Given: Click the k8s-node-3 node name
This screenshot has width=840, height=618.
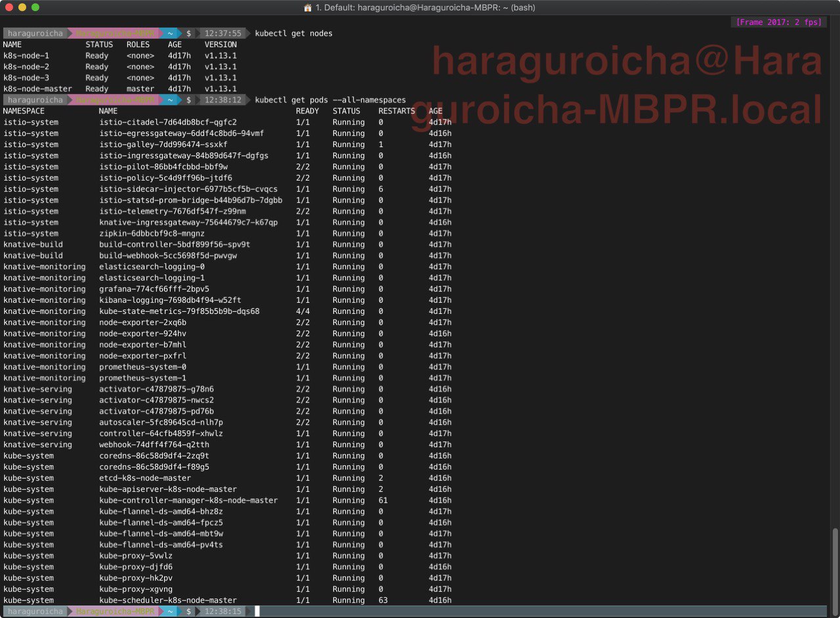Looking at the screenshot, I should click(26, 78).
